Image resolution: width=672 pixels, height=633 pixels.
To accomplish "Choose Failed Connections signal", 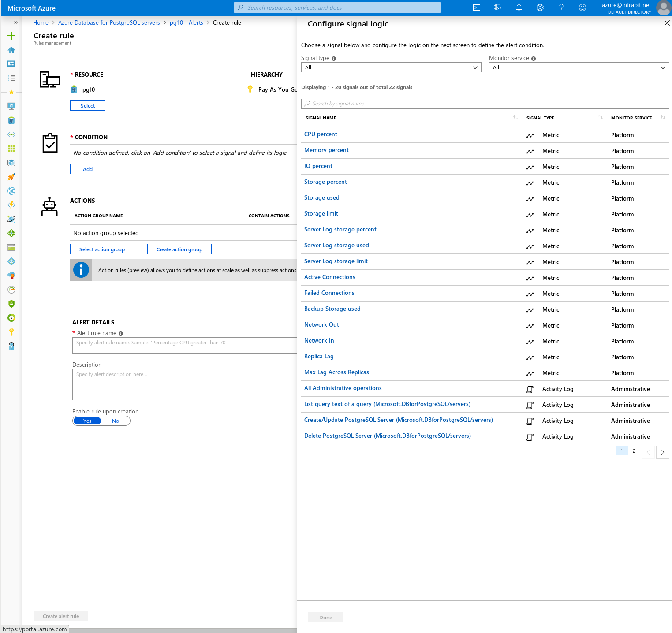I will (x=329, y=293).
